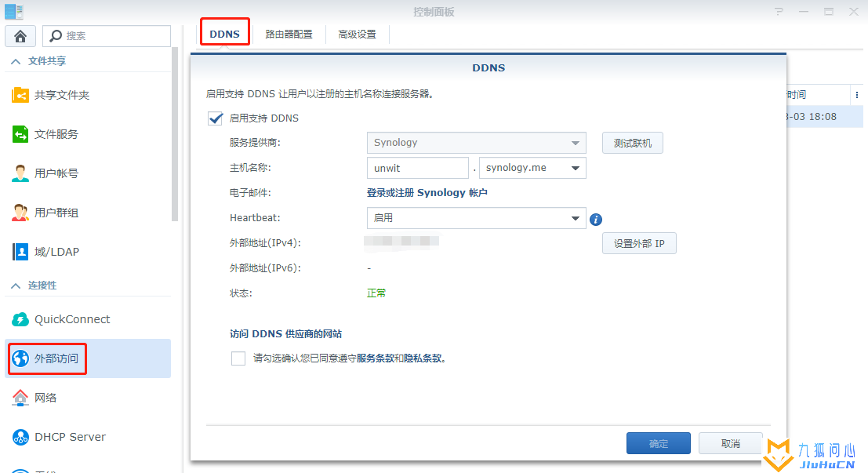The image size is (868, 473).
Task: Click the hostname field containing unwit
Action: [418, 168]
